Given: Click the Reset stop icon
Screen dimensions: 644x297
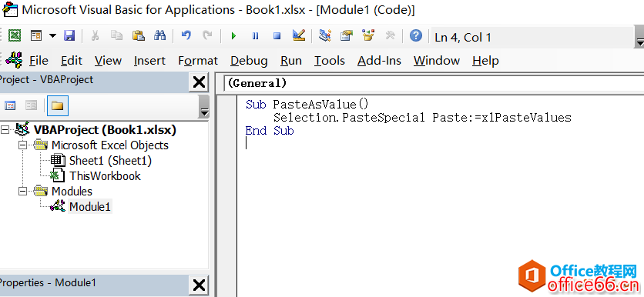Looking at the screenshot, I should [x=277, y=36].
